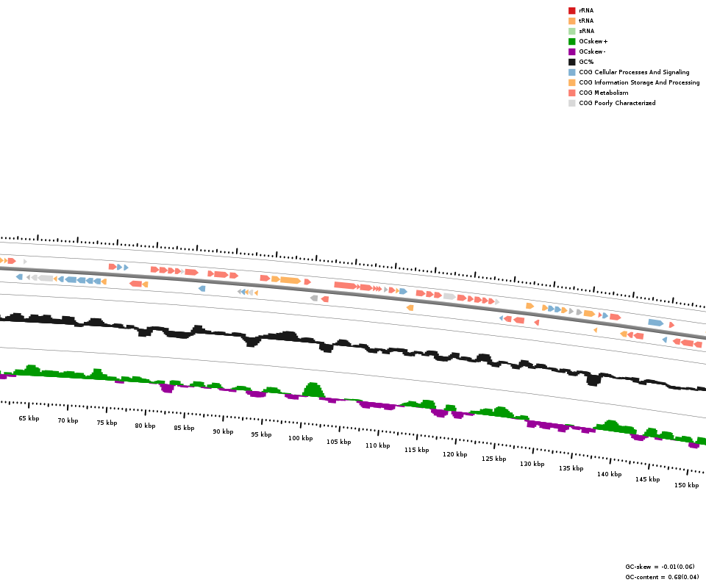
Task: Select the dark green GCskew+ legend square
Action: pos(571,41)
